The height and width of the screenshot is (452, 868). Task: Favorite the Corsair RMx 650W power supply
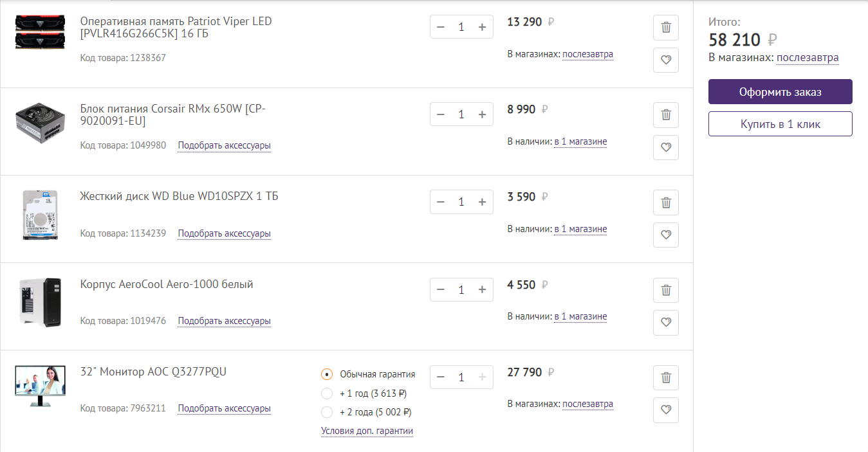[666, 147]
